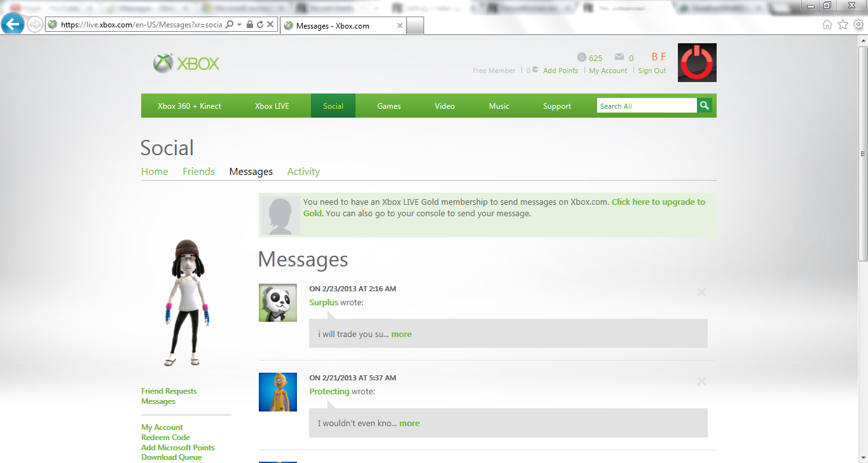Open the address bar autocomplete dropdown arrow
This screenshot has height=463, width=868.
tap(239, 24)
